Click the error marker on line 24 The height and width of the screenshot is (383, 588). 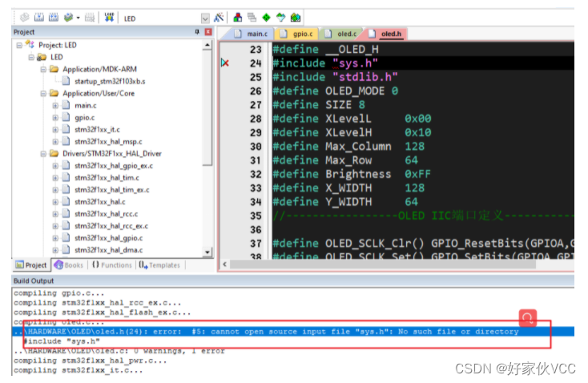click(x=225, y=63)
